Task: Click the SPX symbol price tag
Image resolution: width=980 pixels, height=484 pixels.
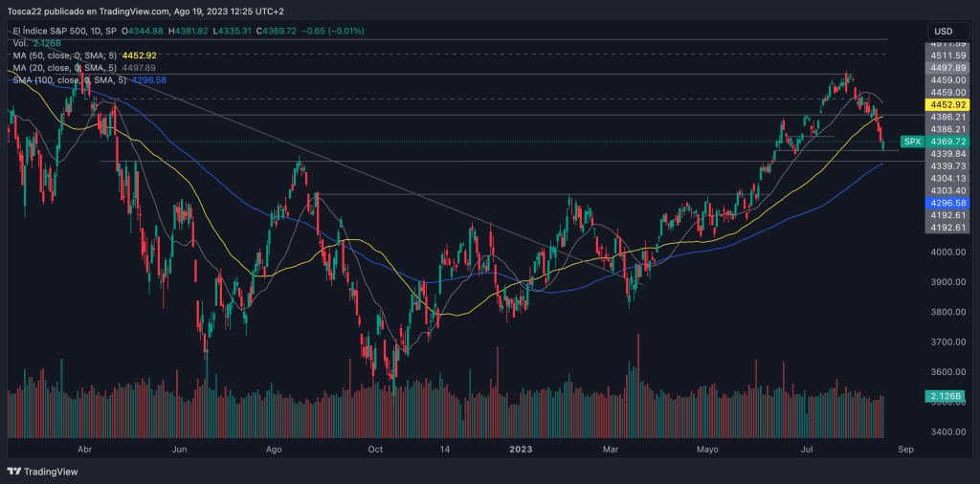Action: click(x=912, y=142)
